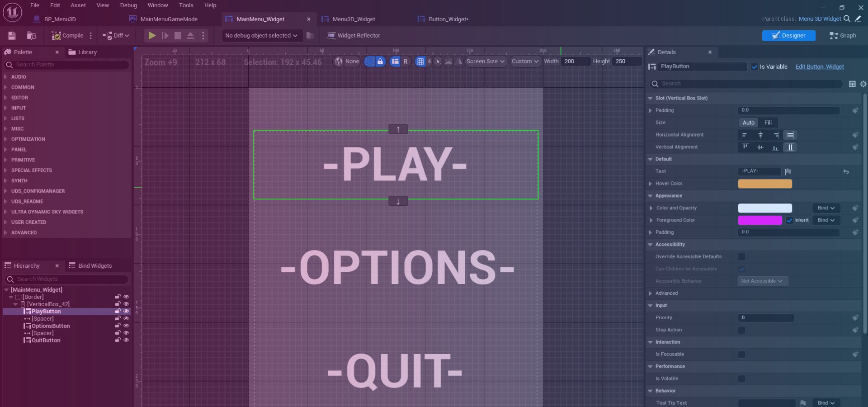This screenshot has height=407, width=868.
Task: Start Play in editor simulation
Action: tap(152, 36)
